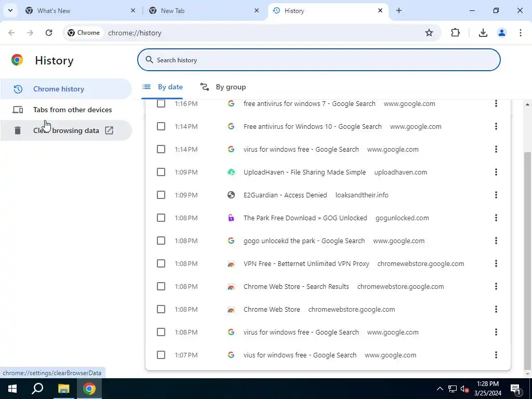Open File Explorer from taskbar
The image size is (532, 399).
(x=63, y=389)
